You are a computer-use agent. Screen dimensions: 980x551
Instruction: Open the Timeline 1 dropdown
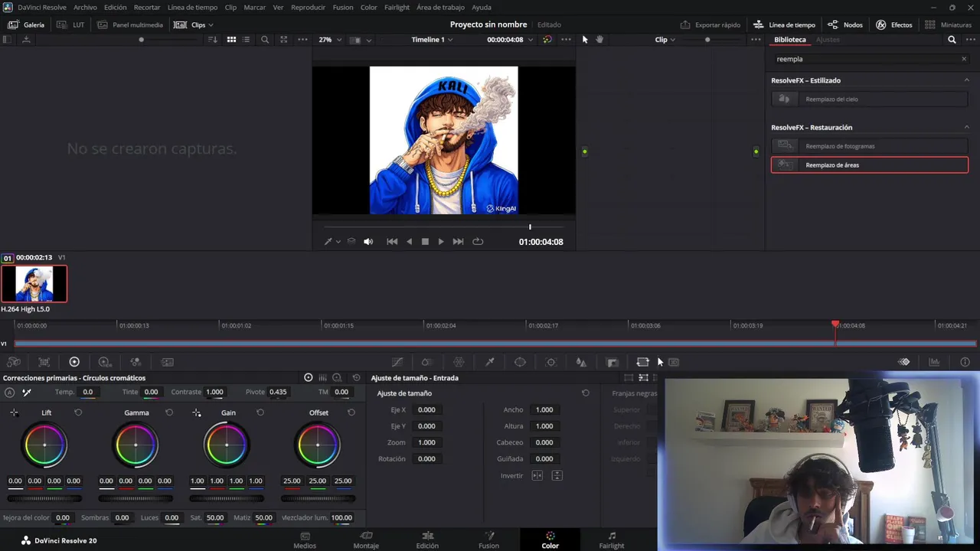(432, 39)
